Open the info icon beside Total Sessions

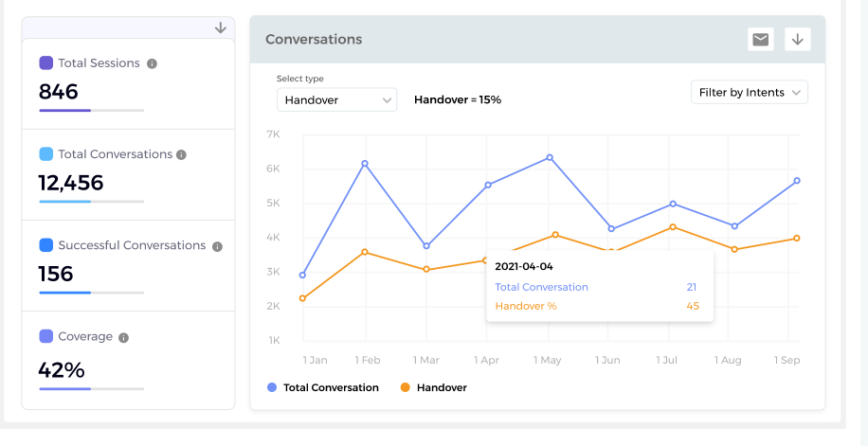click(x=152, y=63)
